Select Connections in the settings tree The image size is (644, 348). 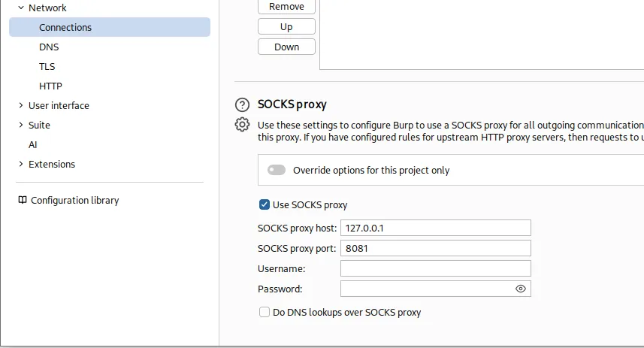point(110,27)
